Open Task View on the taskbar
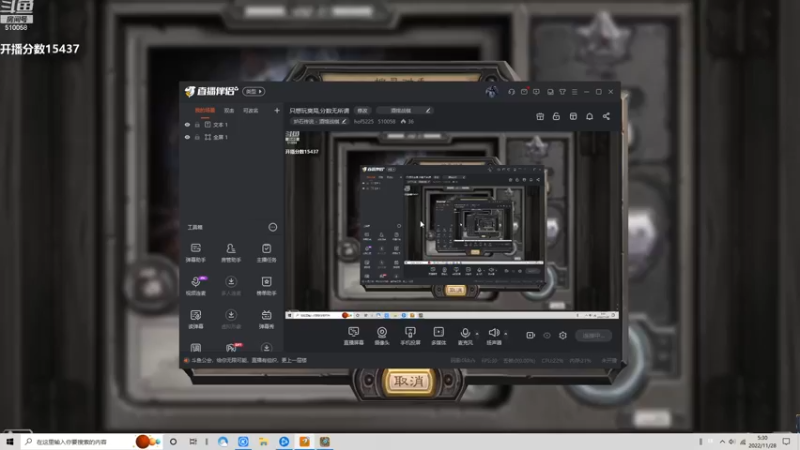 [193, 442]
